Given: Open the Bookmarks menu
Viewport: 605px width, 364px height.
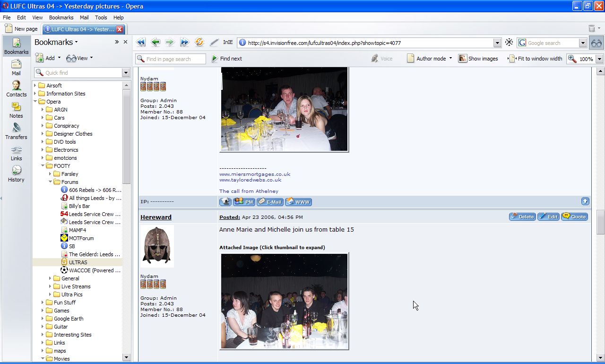Looking at the screenshot, I should [x=61, y=17].
